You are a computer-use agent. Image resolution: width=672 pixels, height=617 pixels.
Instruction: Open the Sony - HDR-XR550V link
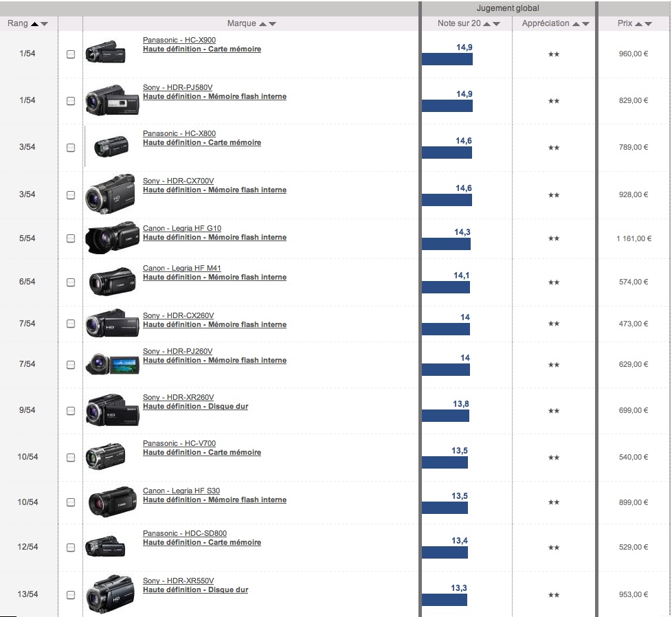tap(178, 581)
